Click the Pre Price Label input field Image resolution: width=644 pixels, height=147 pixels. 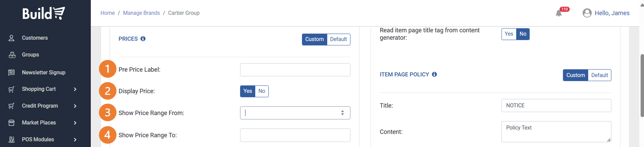(295, 70)
